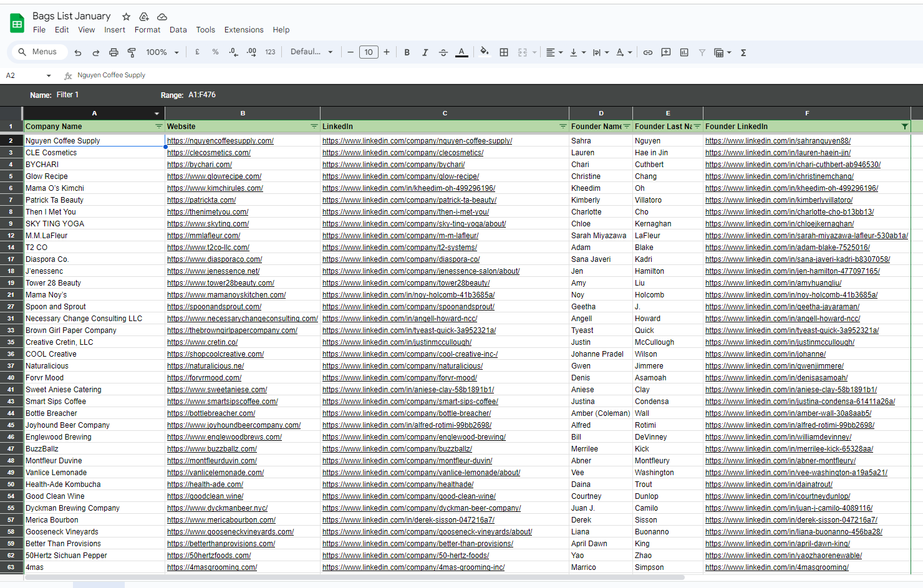Open LinkedIn company link for buzzballz
923x588 pixels.
[397, 449]
